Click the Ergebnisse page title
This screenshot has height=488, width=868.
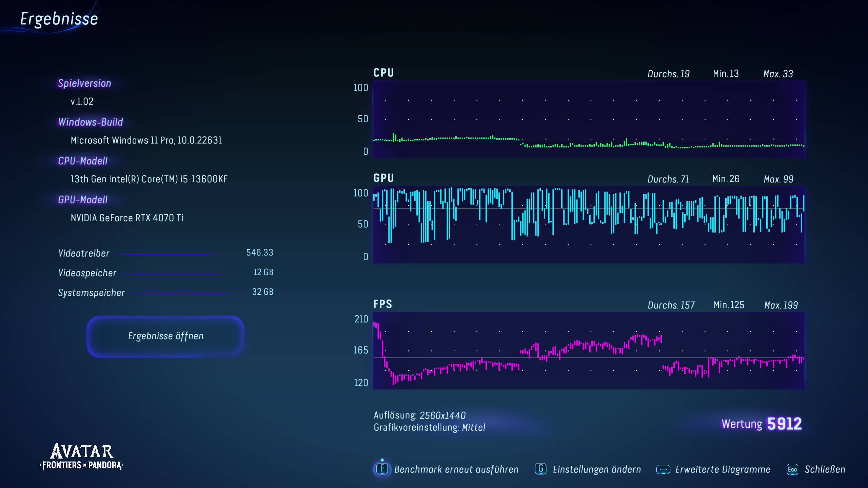pos(59,19)
